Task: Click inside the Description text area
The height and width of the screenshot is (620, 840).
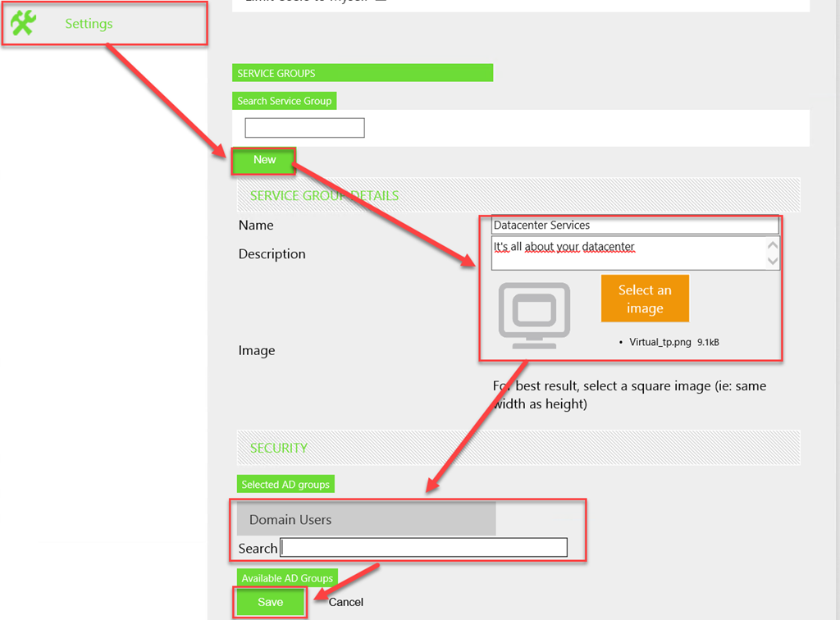Action: point(628,253)
